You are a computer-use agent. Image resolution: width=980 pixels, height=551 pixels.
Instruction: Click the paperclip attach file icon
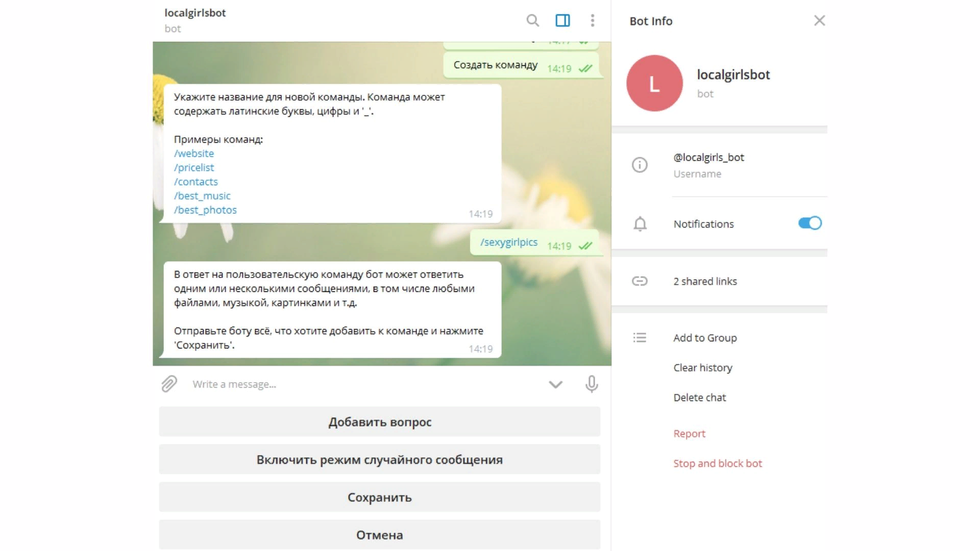(x=169, y=384)
